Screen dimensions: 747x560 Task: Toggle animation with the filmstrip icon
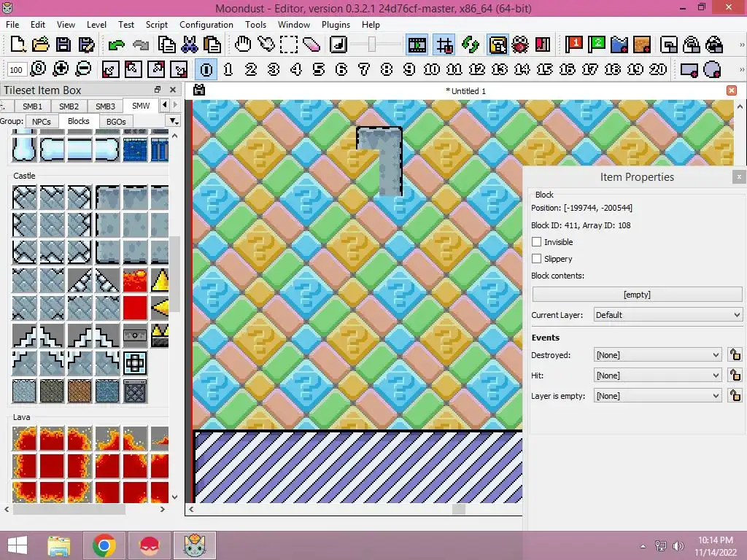click(417, 45)
